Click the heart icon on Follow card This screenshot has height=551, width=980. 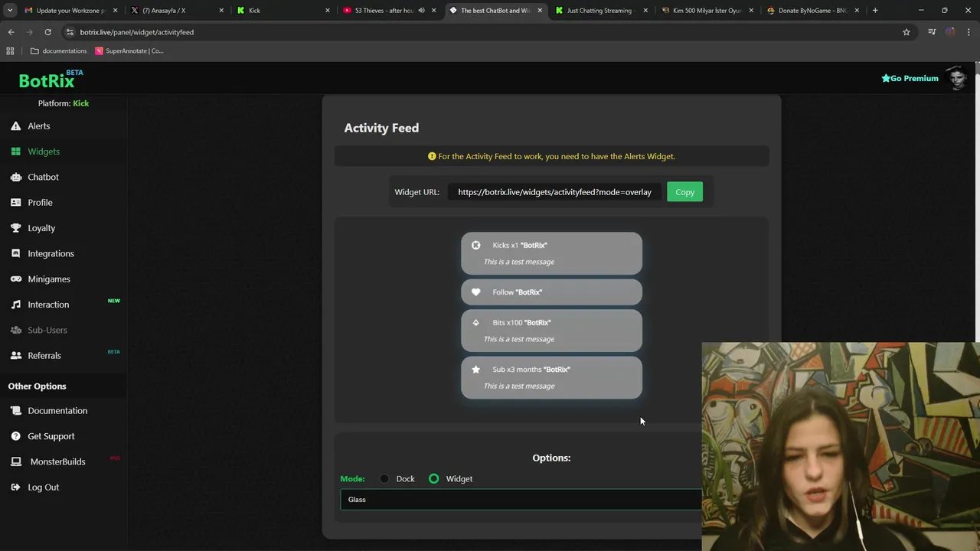tap(476, 292)
